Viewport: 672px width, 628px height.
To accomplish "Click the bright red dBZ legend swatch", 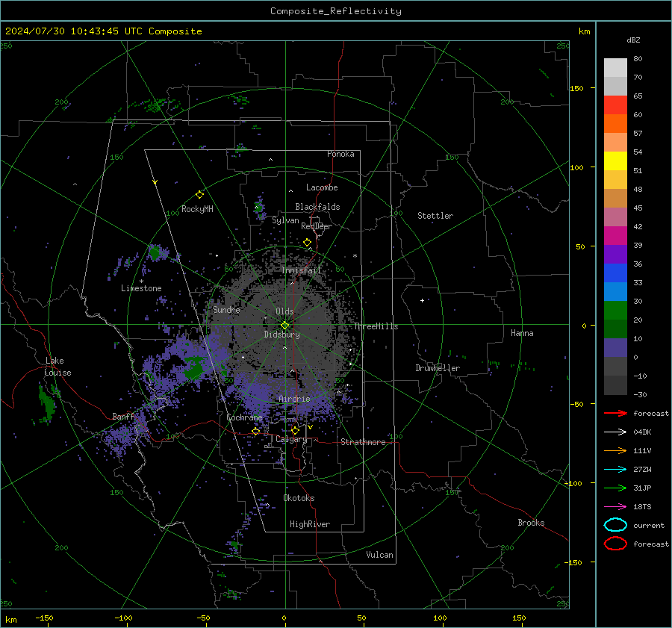I will tap(615, 105).
